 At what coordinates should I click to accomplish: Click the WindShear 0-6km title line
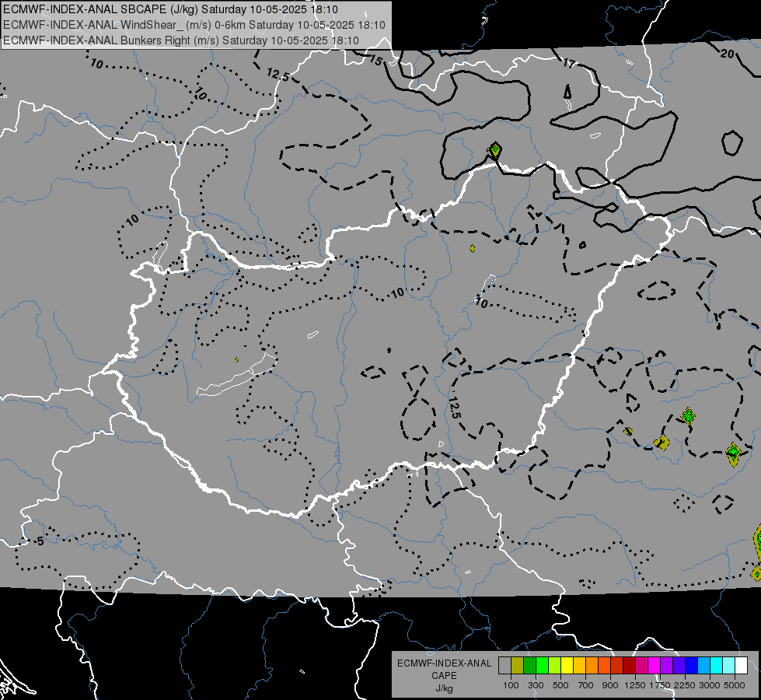194,25
